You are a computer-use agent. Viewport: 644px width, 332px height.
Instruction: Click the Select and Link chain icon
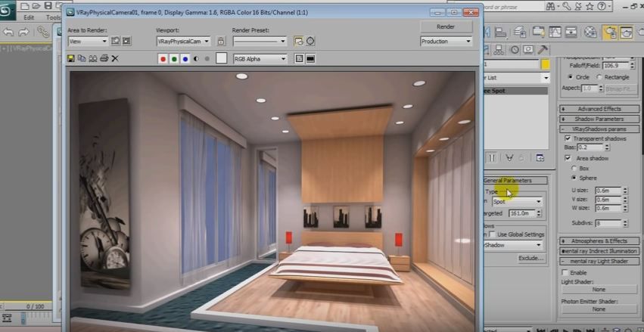[x=43, y=32]
